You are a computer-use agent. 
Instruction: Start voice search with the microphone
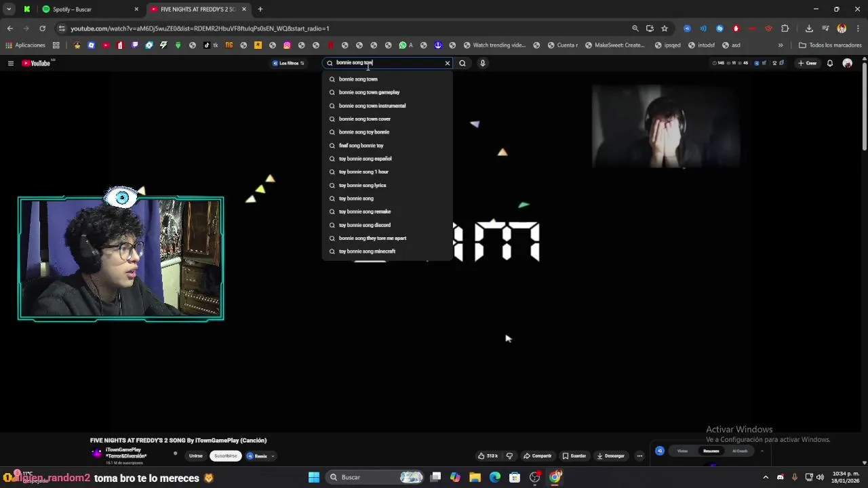coord(482,63)
